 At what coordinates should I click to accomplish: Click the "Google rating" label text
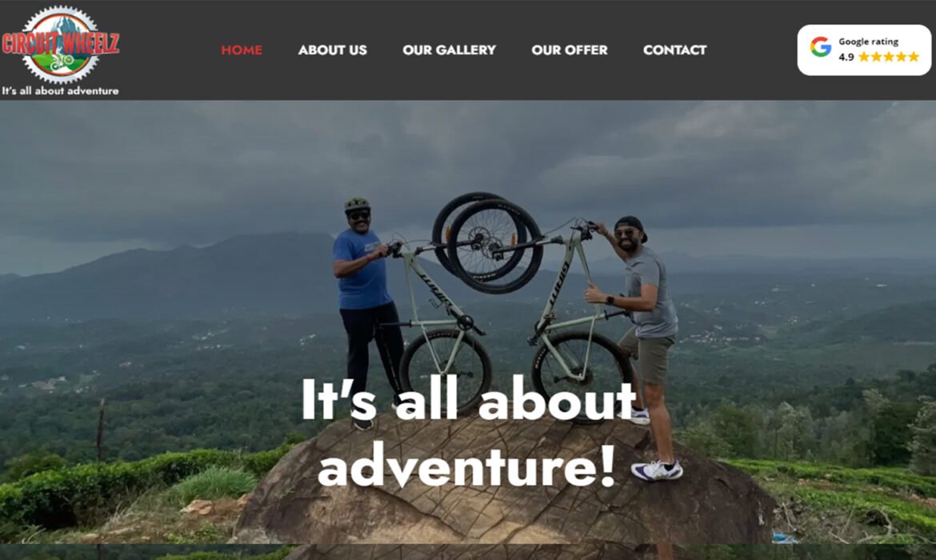(868, 42)
